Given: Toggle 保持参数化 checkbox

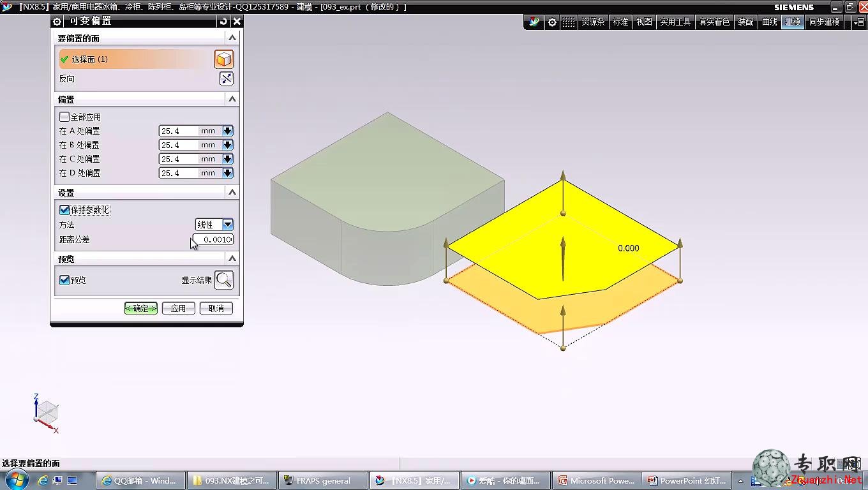Looking at the screenshot, I should (64, 210).
